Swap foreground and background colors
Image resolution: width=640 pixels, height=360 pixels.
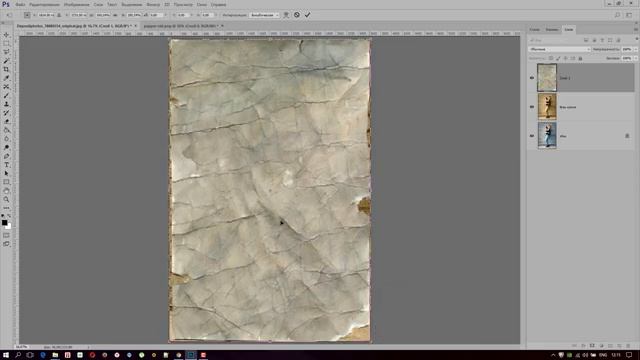pos(9,216)
